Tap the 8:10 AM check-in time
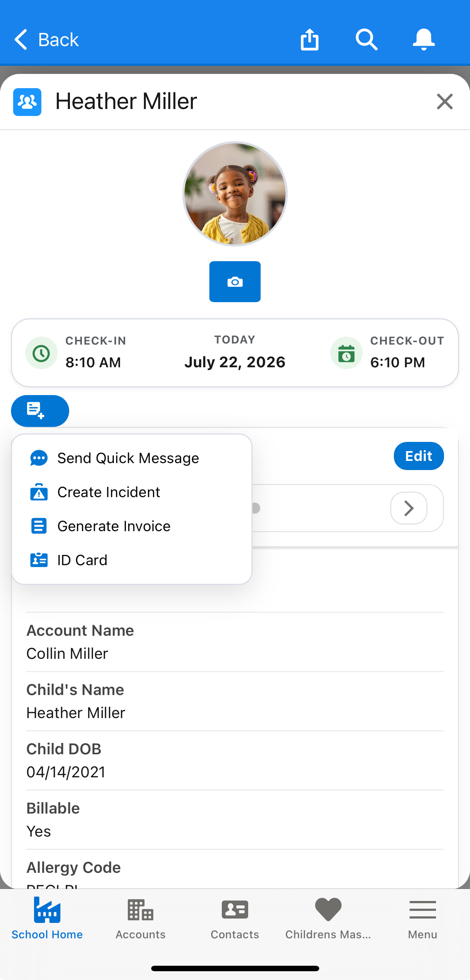Screen dimensions: 470x980 (x=93, y=363)
